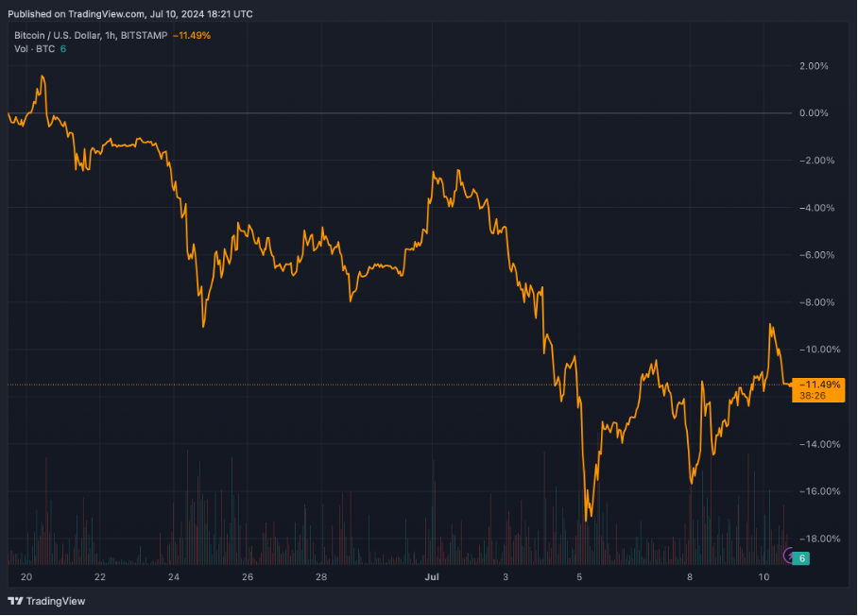Click the Vol · BTC indicator legend
Image resolution: width=858 pixels, height=616 pixels.
coord(33,48)
